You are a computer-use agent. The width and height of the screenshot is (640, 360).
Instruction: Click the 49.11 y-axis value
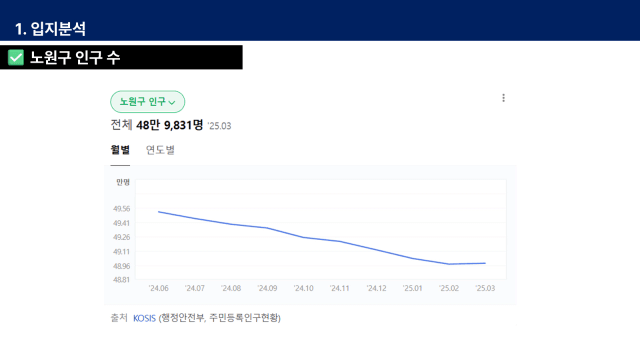tap(122, 252)
